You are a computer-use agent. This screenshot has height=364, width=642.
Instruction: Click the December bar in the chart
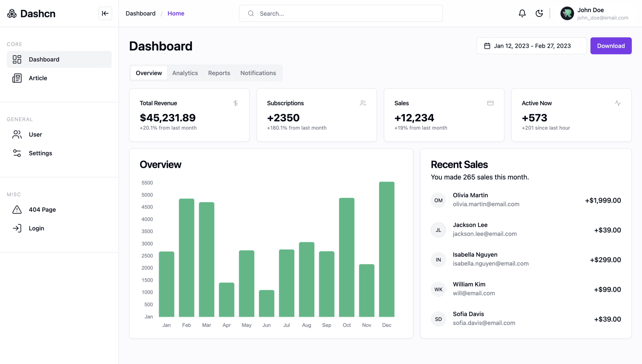[387, 249]
